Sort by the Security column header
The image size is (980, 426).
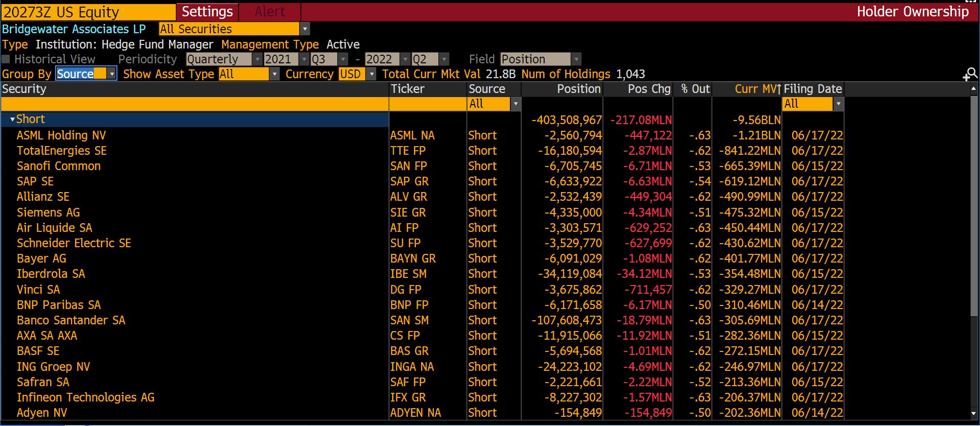click(194, 89)
